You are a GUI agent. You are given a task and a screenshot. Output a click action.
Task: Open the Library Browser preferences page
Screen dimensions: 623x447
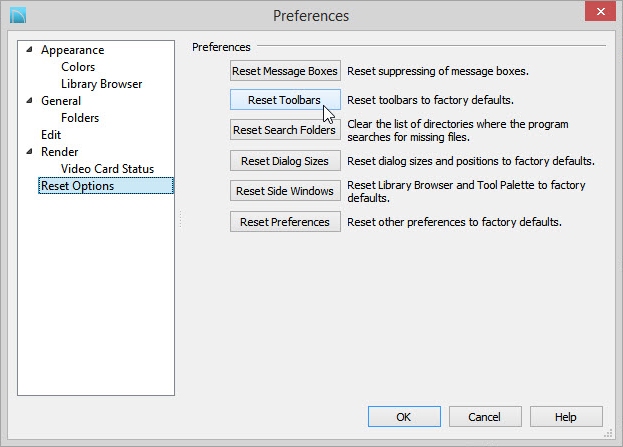click(x=101, y=84)
